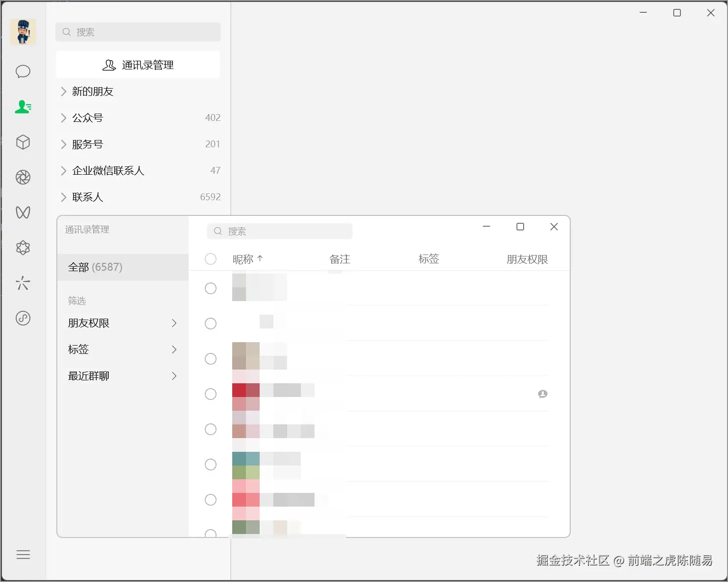The height and width of the screenshot is (582, 728).
Task: Click the sparkle (看一看) sidebar icon
Action: coord(23,283)
